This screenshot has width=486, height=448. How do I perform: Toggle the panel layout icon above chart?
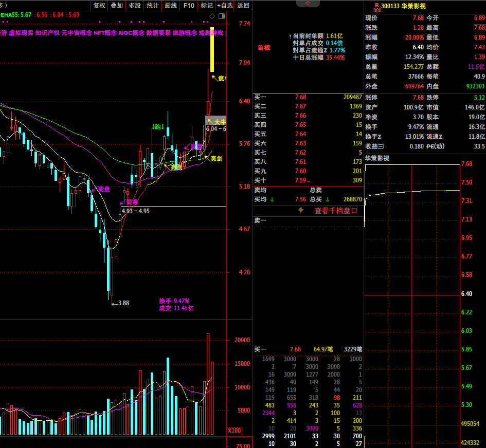point(222,16)
